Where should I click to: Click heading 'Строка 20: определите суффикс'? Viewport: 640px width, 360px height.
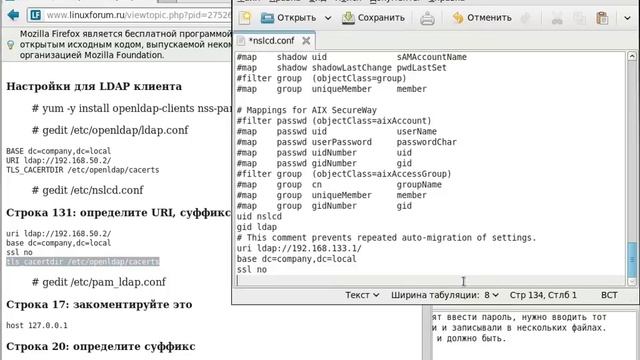pos(101,347)
